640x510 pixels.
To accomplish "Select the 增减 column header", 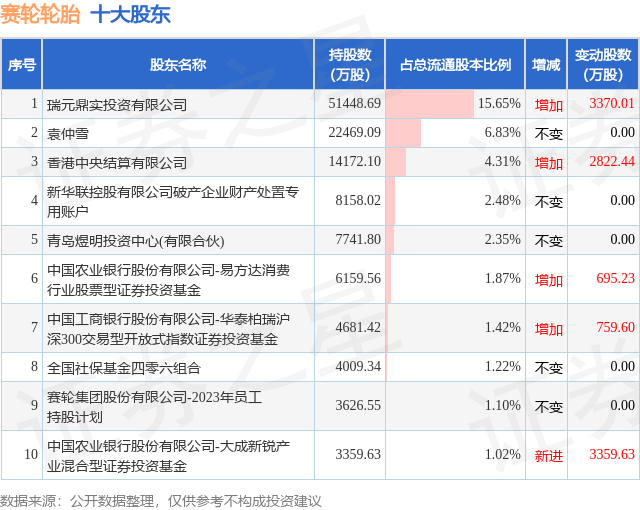I will pyautogui.click(x=546, y=64).
